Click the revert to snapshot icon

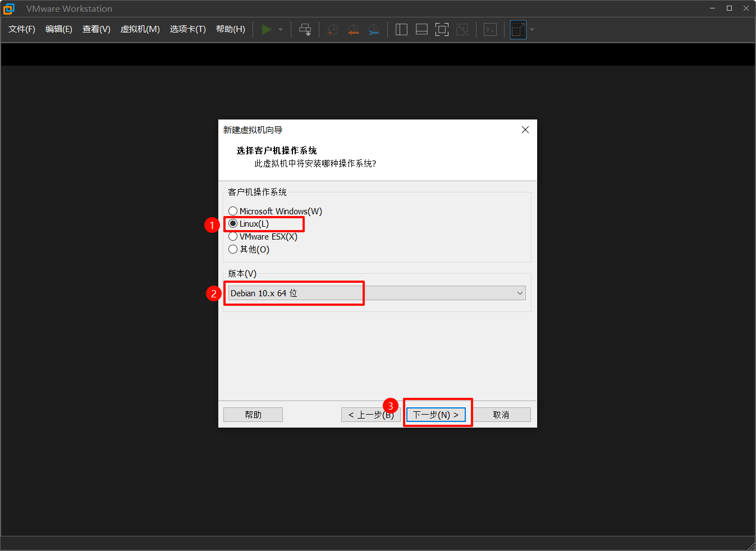click(353, 30)
